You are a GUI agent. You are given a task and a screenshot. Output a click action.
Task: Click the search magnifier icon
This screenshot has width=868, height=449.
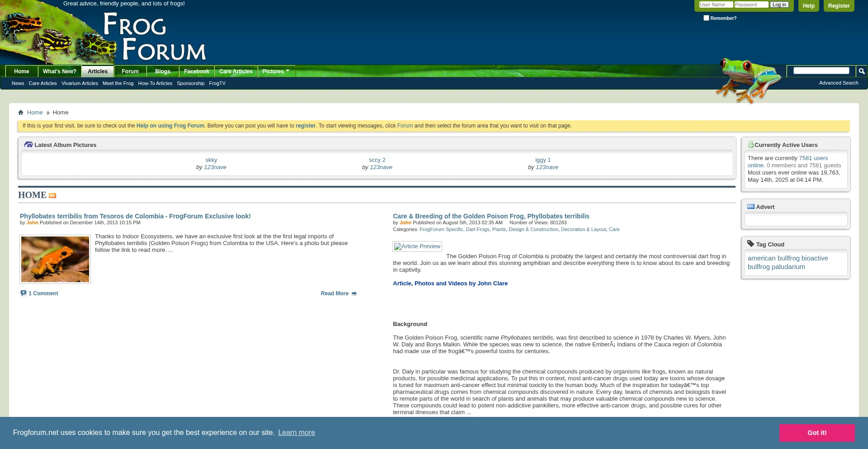click(x=861, y=71)
